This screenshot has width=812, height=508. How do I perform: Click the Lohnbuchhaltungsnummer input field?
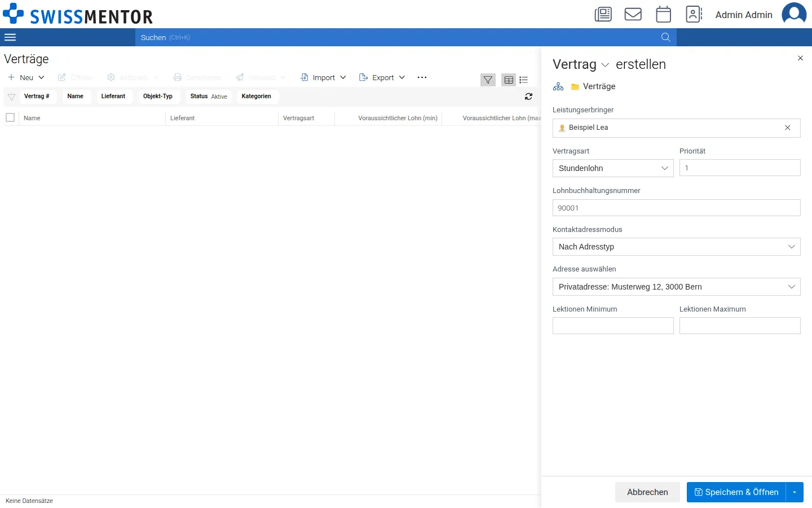point(677,208)
